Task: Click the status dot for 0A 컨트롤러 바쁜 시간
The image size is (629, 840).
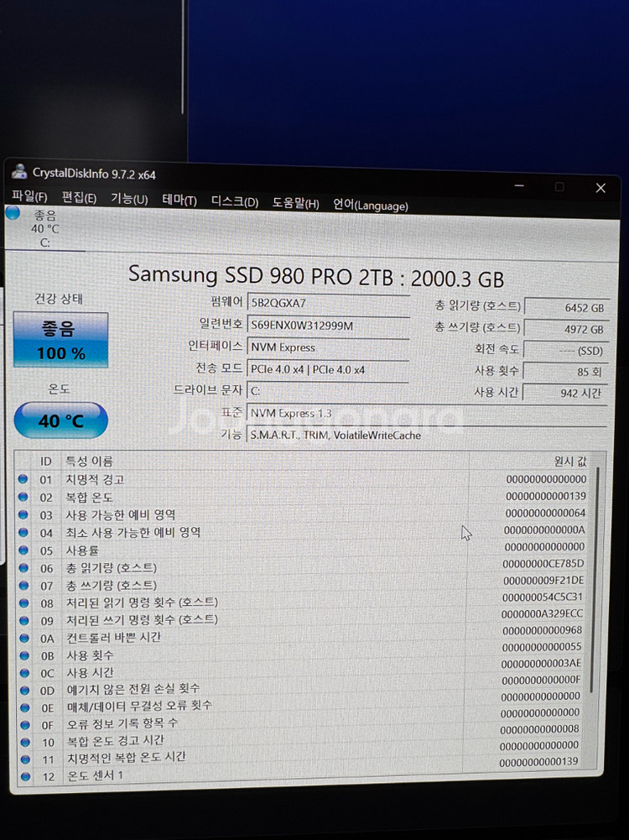Action: coord(24,638)
